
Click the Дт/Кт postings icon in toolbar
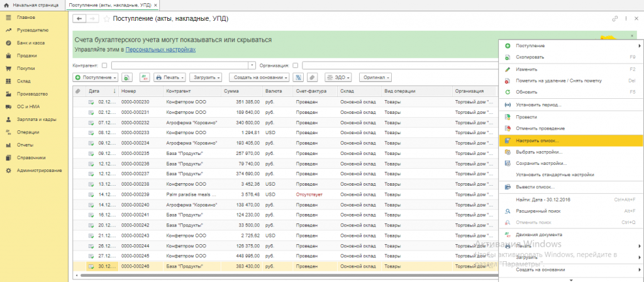coord(144,77)
